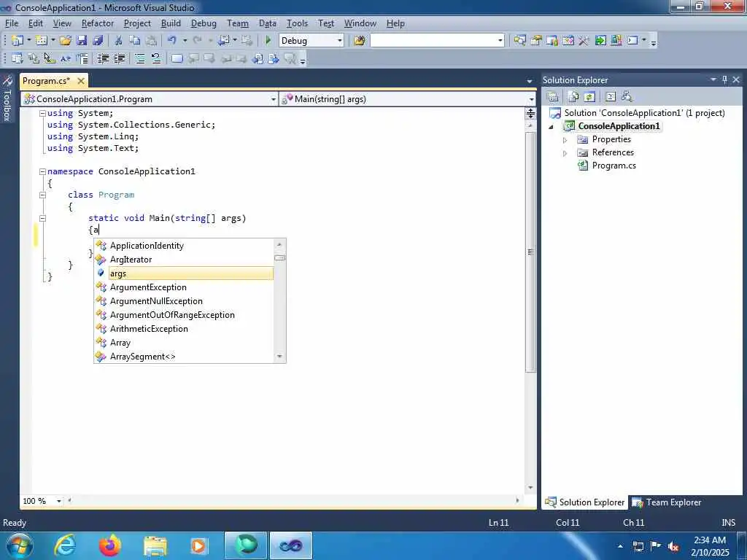Move to next bookmark in document icon
Screen dimensions: 747x560
point(273,58)
